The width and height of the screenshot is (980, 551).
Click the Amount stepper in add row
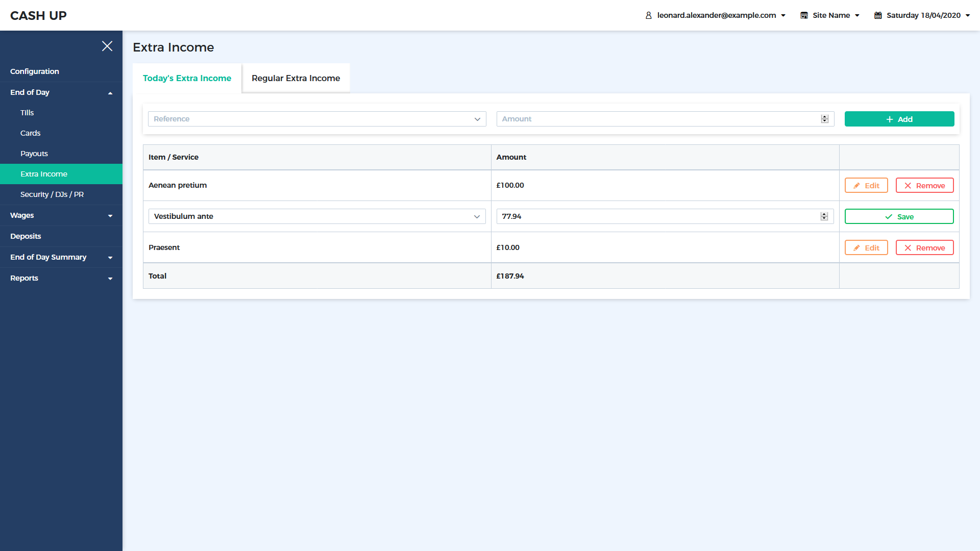(824, 119)
